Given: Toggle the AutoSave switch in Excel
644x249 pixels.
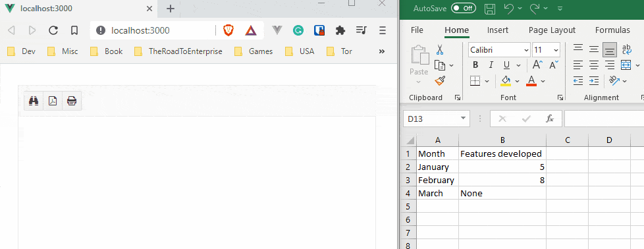Looking at the screenshot, I should pos(464,8).
